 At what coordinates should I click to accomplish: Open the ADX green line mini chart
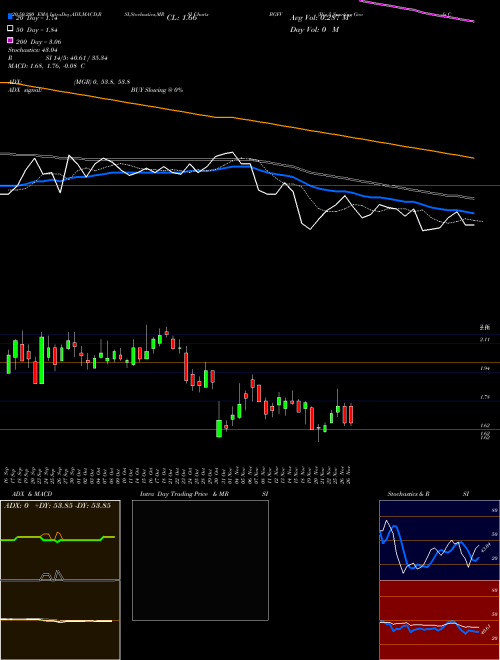click(60, 540)
